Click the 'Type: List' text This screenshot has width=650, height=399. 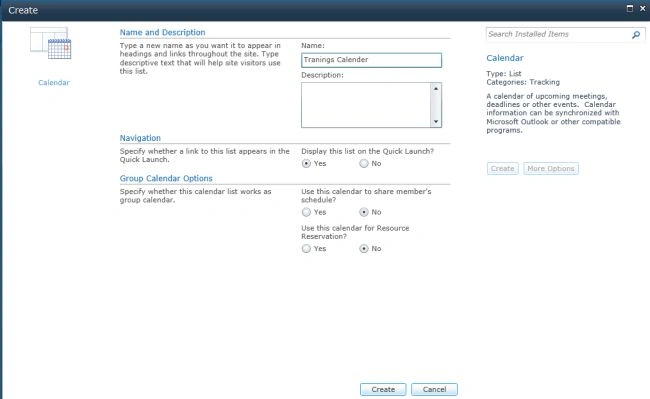(504, 74)
